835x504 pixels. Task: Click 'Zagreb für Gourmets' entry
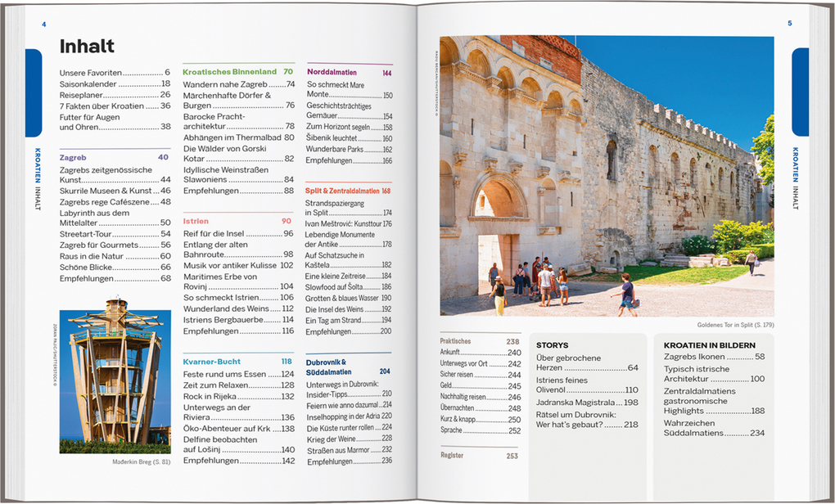(x=115, y=245)
